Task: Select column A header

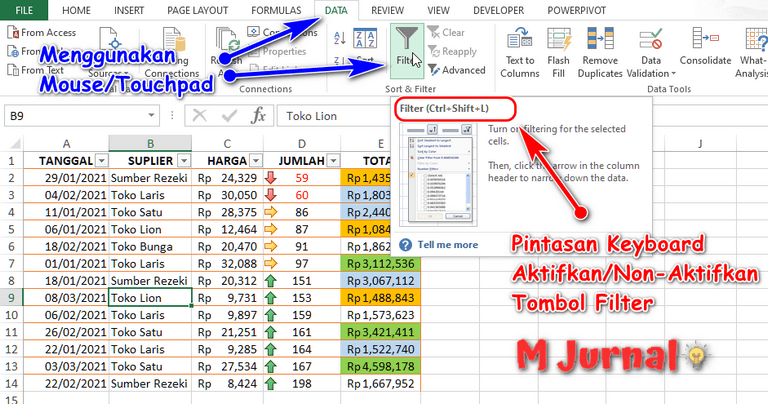Action: click(x=66, y=143)
